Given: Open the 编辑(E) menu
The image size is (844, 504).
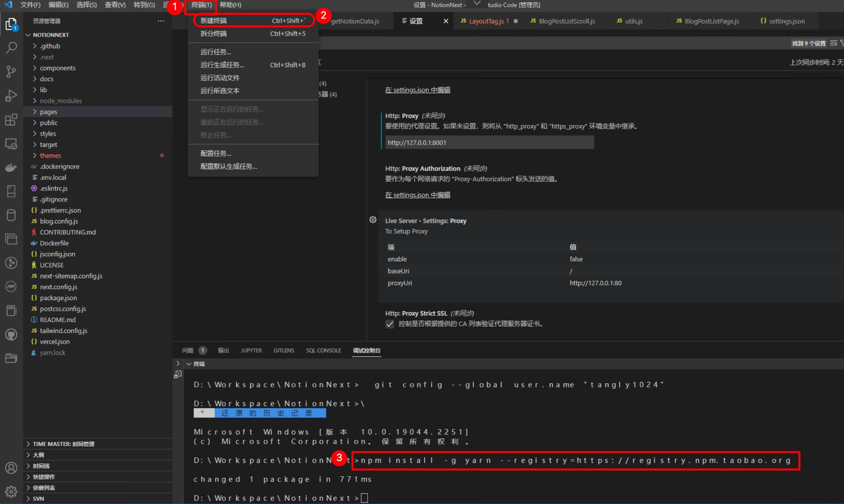Looking at the screenshot, I should [x=59, y=5].
